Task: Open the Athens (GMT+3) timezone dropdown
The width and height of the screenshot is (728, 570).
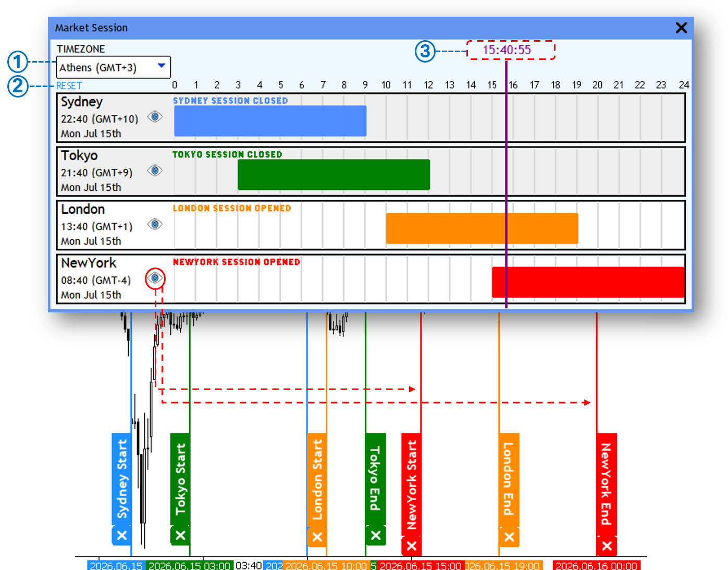Action: (x=114, y=67)
